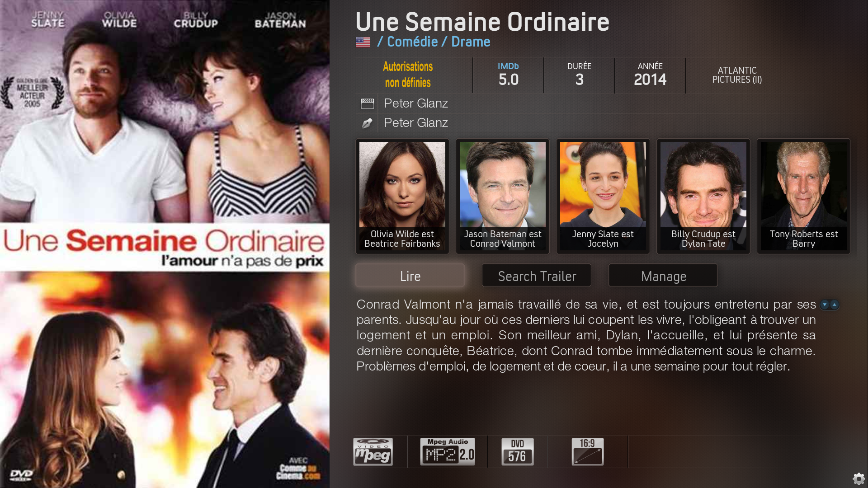Select the Billy Crudup actor thumbnail
The width and height of the screenshot is (868, 488).
[703, 196]
